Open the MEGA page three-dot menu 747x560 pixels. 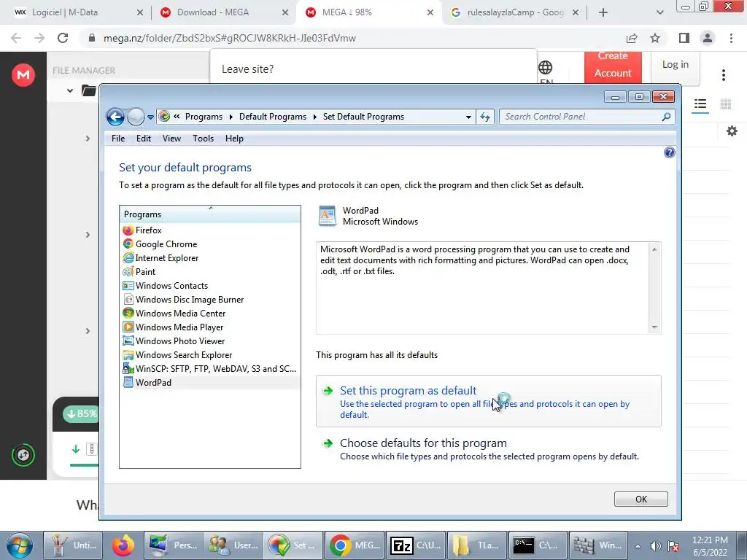coord(723,75)
